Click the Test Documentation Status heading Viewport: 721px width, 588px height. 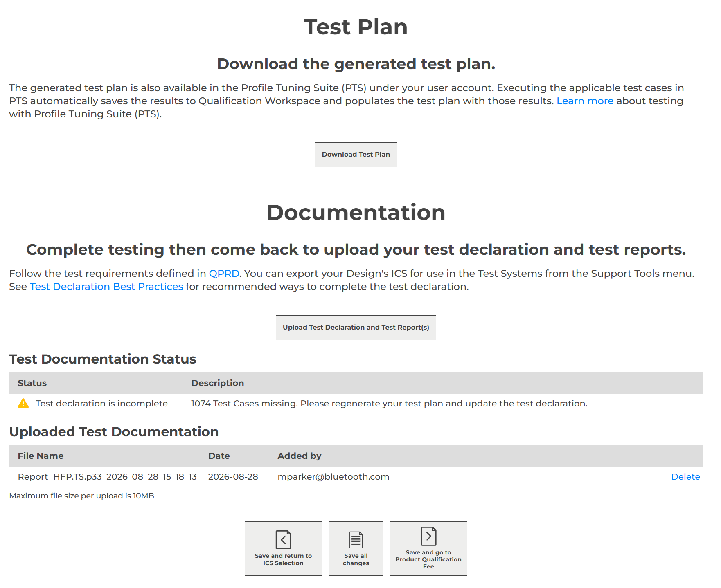point(103,359)
